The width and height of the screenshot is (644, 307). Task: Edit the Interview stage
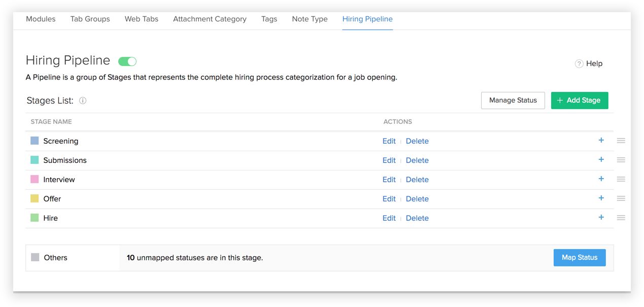(389, 180)
